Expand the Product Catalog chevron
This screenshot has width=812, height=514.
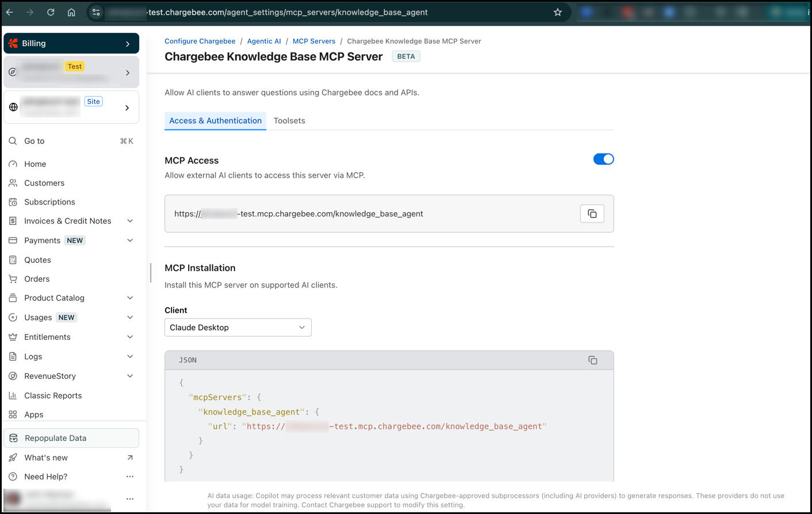[130, 298]
